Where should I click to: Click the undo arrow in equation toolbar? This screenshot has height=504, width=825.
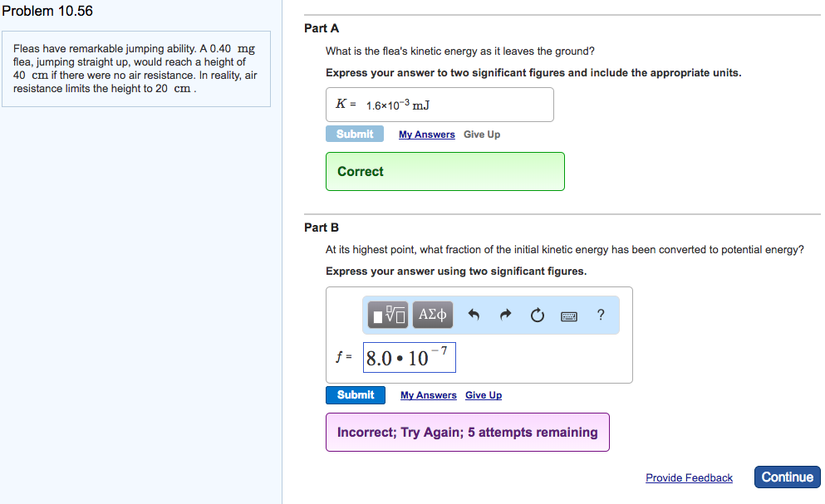[473, 315]
